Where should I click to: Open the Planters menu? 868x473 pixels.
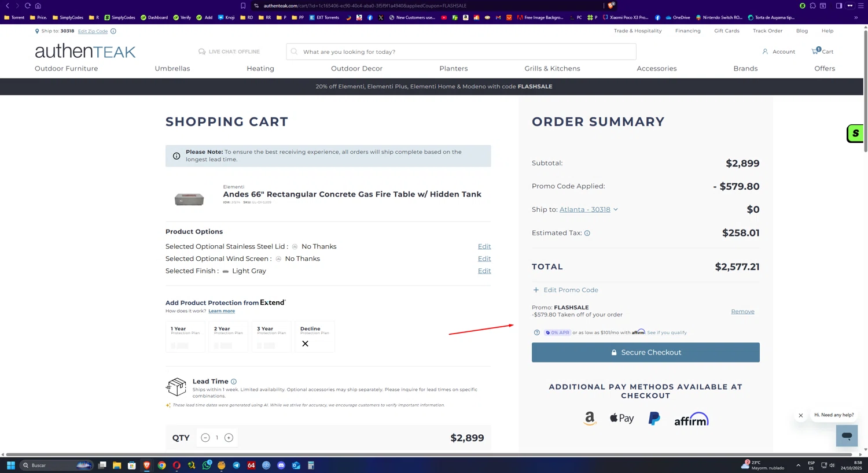(x=454, y=69)
